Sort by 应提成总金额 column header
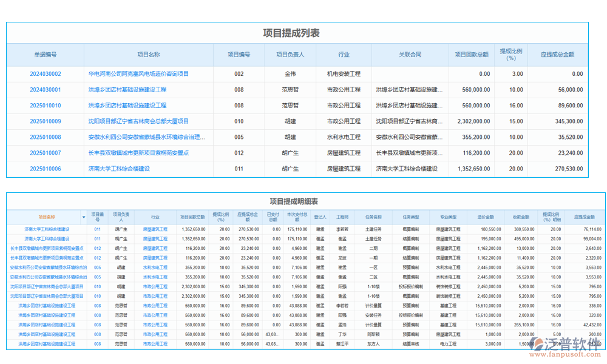607x364 pixels. click(557, 55)
